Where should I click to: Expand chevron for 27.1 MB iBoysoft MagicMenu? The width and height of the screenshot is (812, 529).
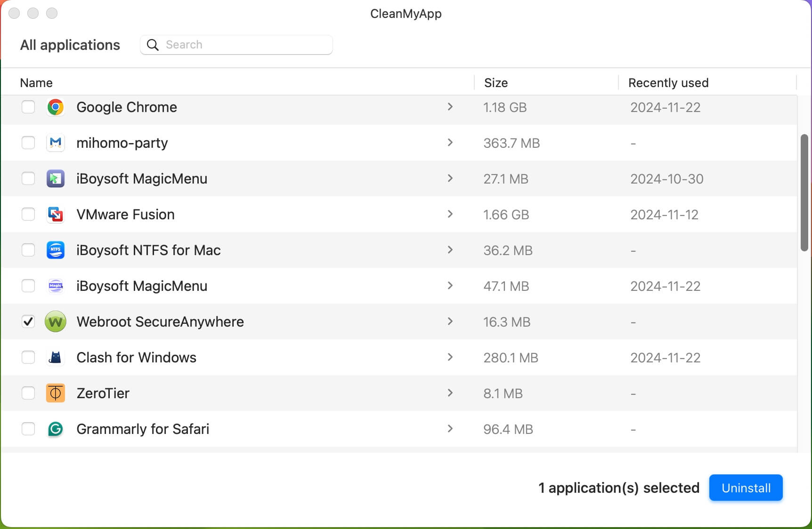point(450,178)
